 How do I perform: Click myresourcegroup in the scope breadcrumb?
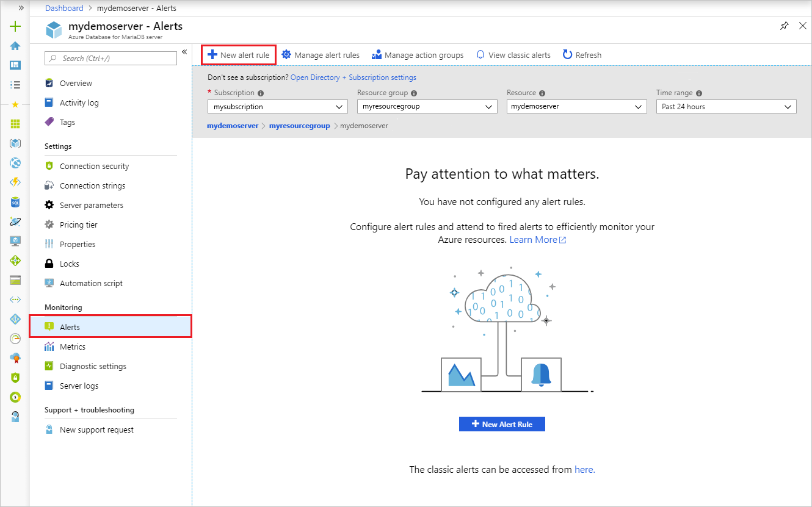tap(299, 126)
